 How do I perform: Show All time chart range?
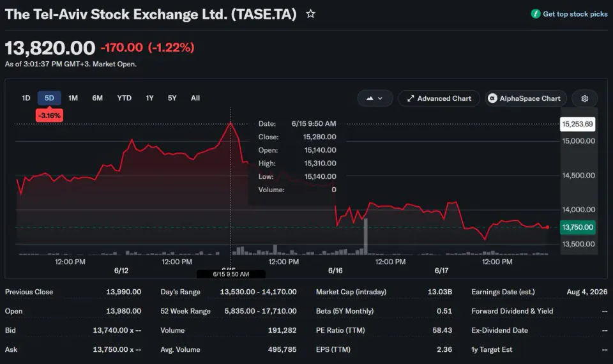[195, 98]
